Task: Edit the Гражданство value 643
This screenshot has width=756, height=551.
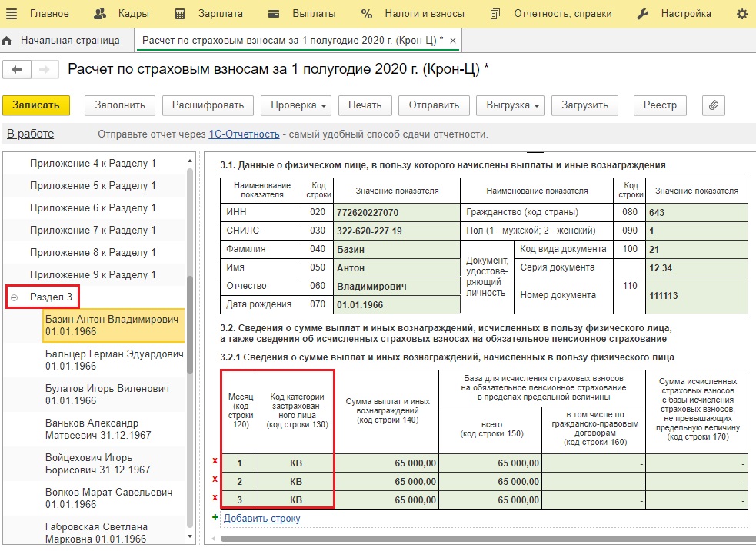Action: click(x=697, y=212)
